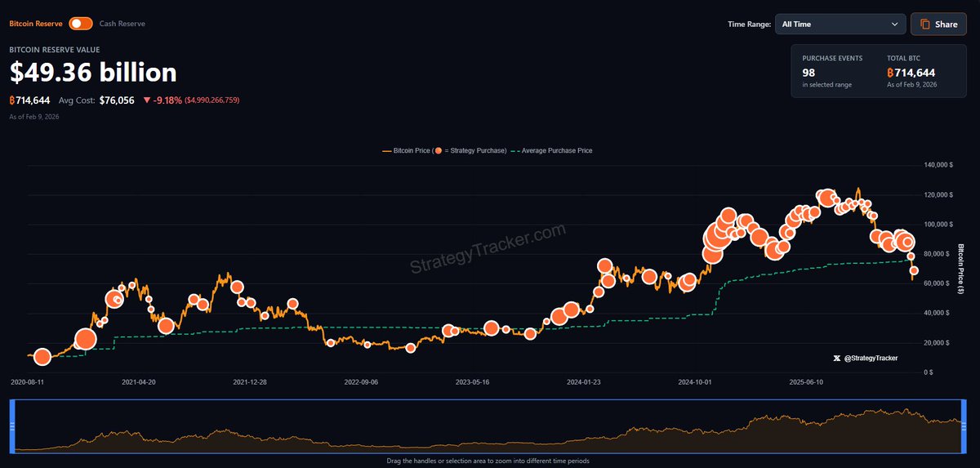Click the orange purchase dot in legend
980x468 pixels.
[x=440, y=150]
